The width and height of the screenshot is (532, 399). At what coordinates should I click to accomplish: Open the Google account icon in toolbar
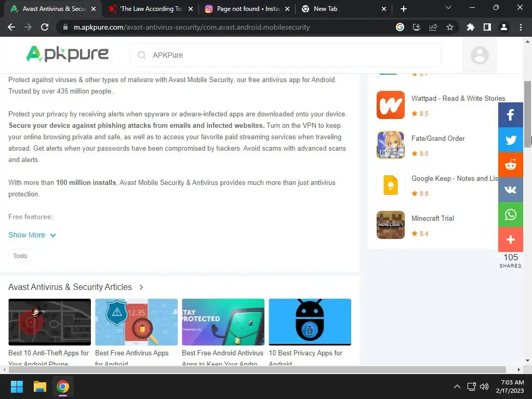(x=400, y=27)
